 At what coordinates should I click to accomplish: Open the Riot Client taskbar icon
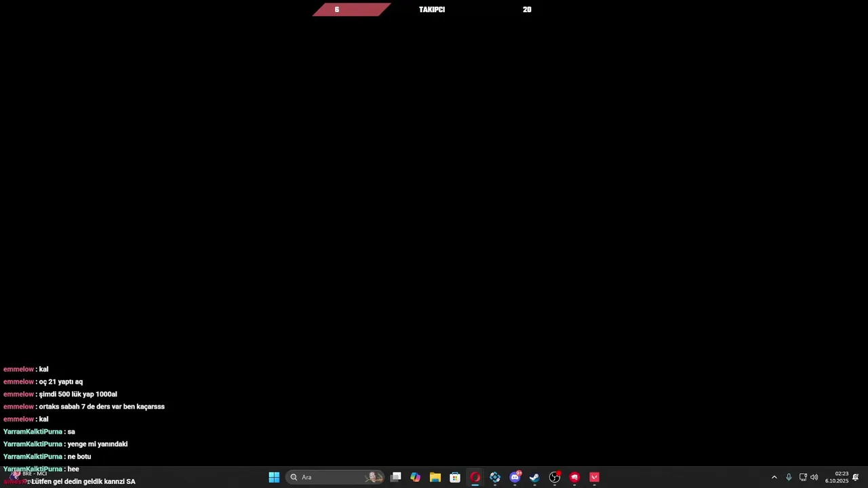(574, 477)
